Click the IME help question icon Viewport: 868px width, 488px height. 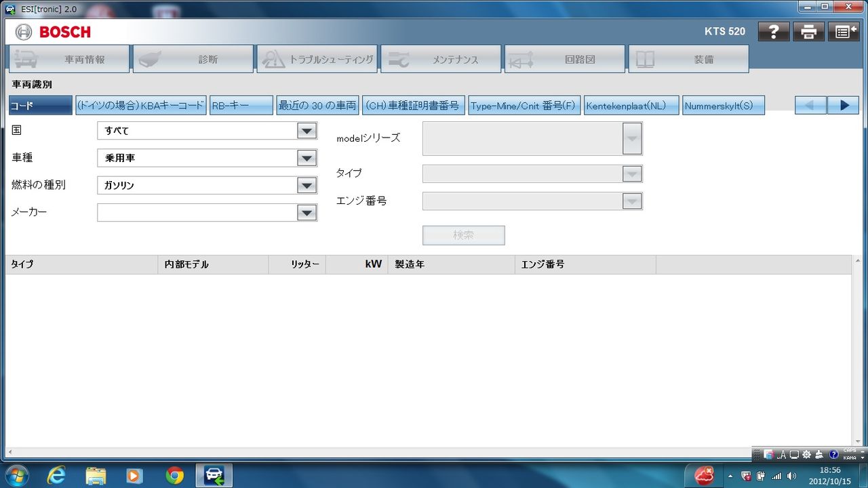833,455
